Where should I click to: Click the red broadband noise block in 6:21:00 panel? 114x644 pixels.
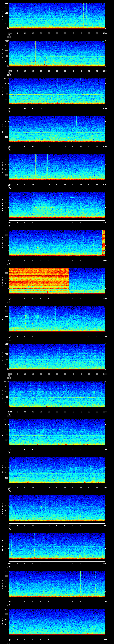pyautogui.click(x=39, y=281)
